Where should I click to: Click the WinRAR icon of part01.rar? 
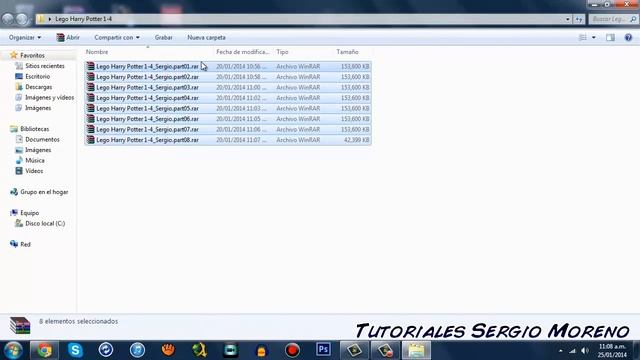91,66
